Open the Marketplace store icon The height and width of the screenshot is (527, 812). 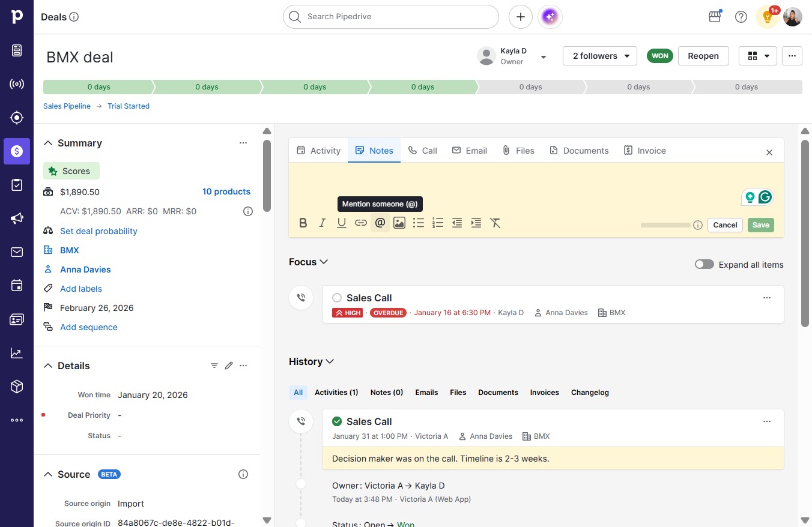coord(715,17)
